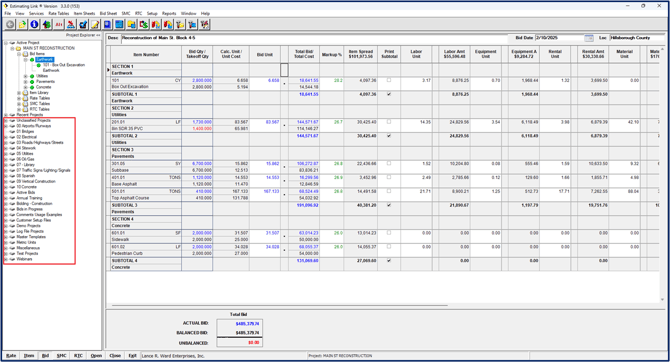The height and width of the screenshot is (362, 670).
Task: Click the red lettered toolbar icon
Action: click(59, 24)
